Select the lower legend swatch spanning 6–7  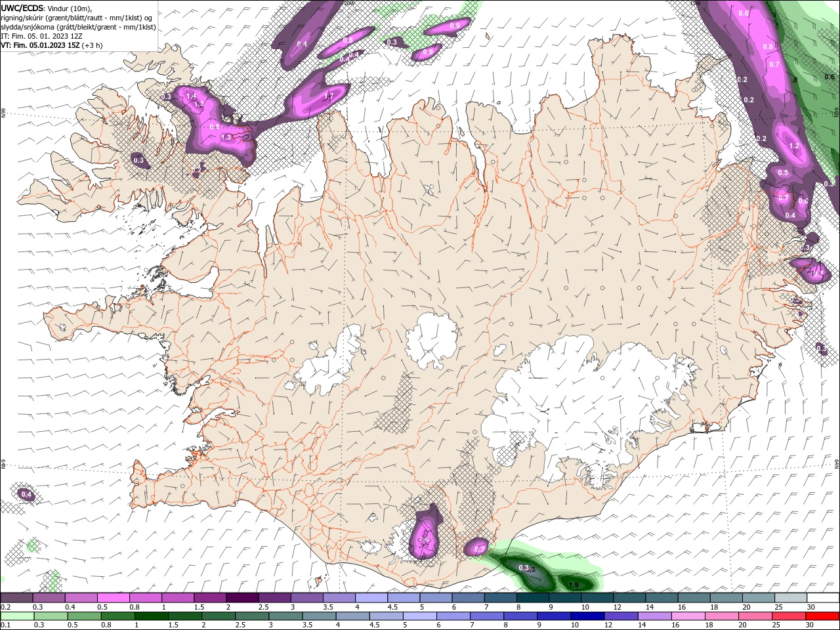[x=455, y=616]
